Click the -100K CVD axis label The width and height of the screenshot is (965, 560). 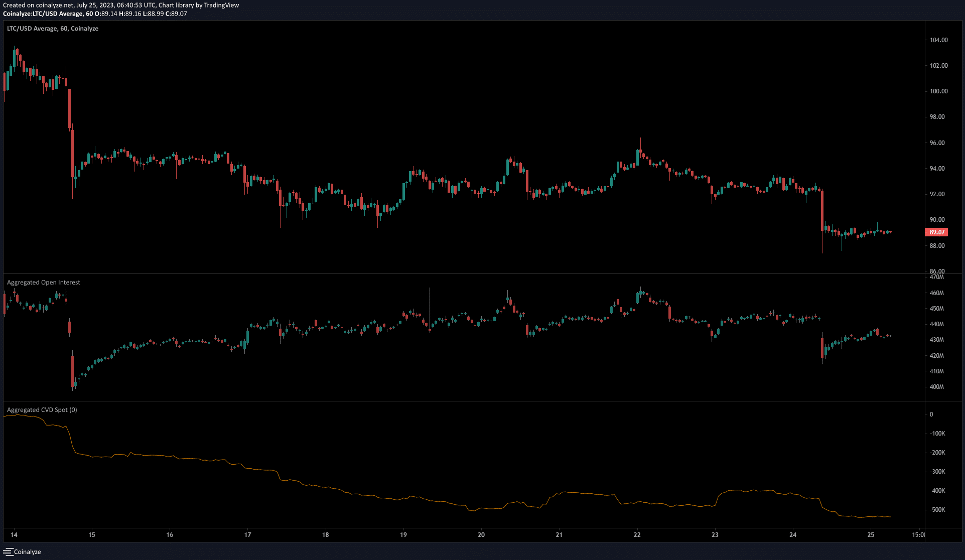(x=937, y=434)
